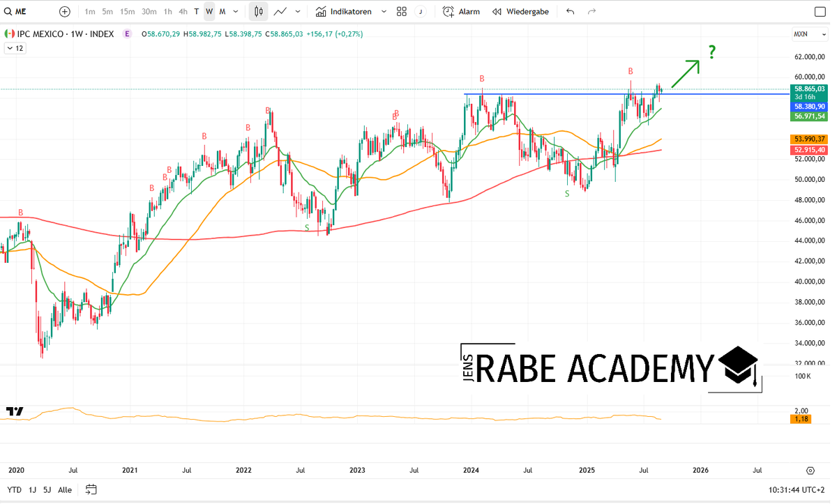This screenshot has height=504, width=837.
Task: Set the range to YTD
Action: click(x=15, y=489)
